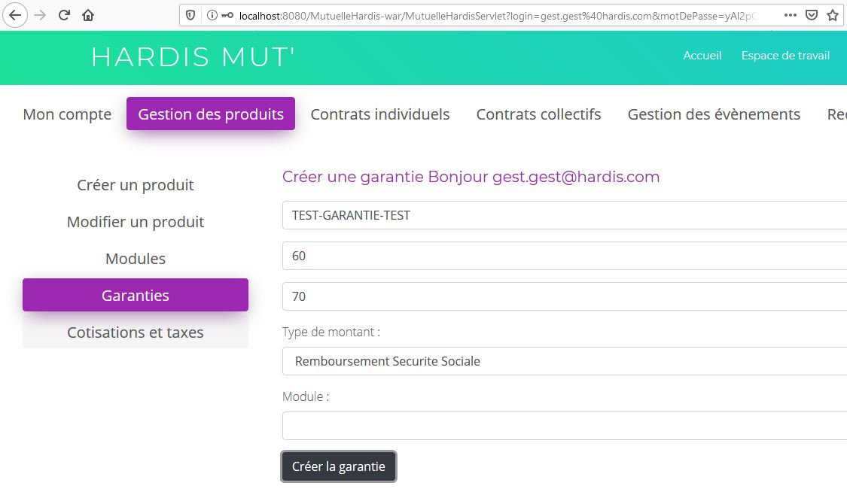Viewport: 847px width, 504px height.
Task: Save the page to Pocket
Action: [811, 15]
